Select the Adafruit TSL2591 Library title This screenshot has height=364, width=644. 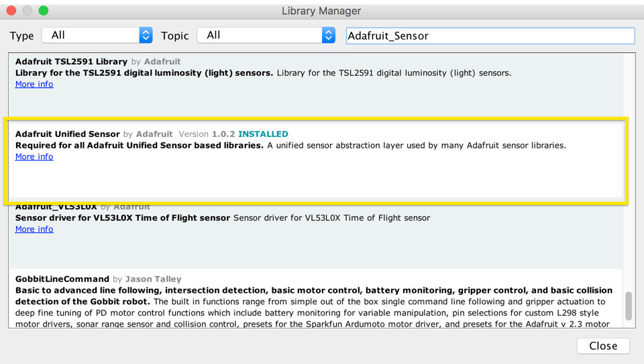click(71, 62)
